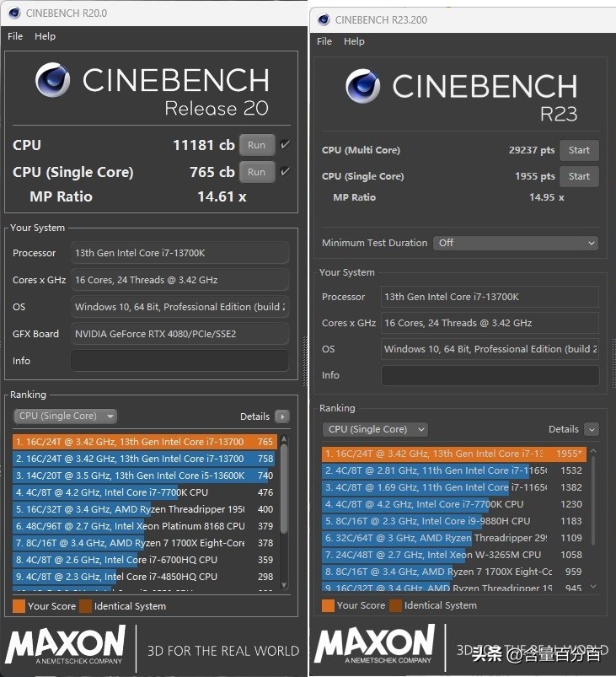Select R20 ranking row i5-13600K scoring 740
Viewport: 616px width, 677px height.
[145, 476]
